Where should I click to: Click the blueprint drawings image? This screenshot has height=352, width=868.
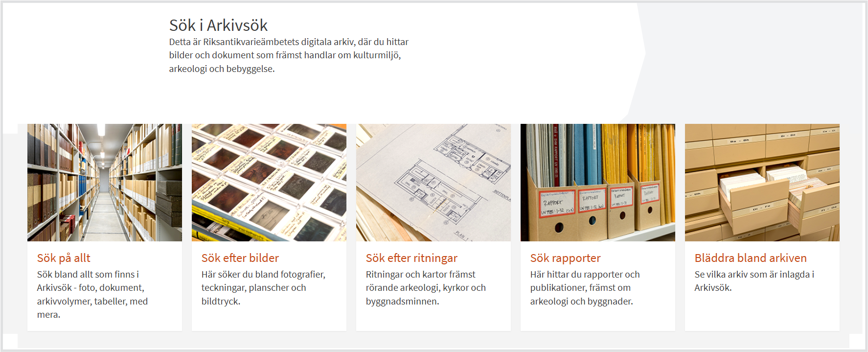coord(434,183)
